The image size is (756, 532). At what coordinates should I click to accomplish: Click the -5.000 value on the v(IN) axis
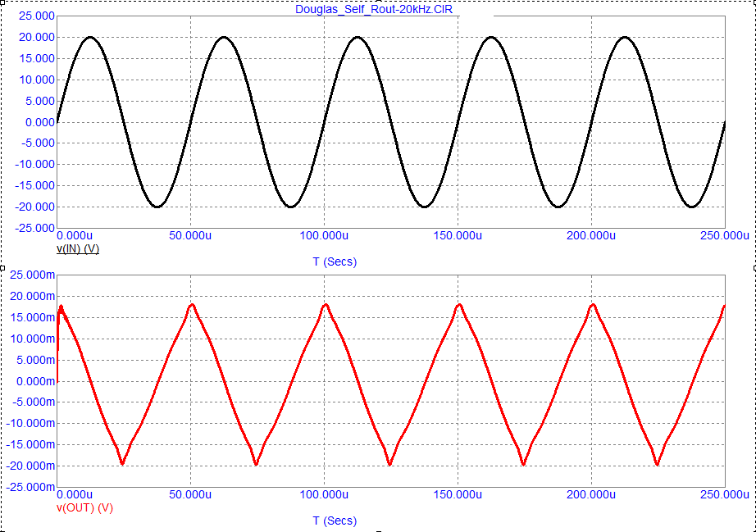(x=38, y=143)
